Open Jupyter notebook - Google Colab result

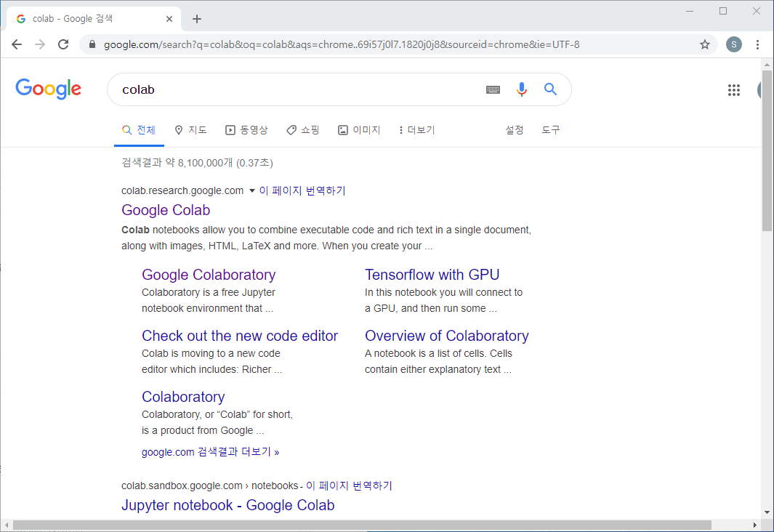click(228, 505)
